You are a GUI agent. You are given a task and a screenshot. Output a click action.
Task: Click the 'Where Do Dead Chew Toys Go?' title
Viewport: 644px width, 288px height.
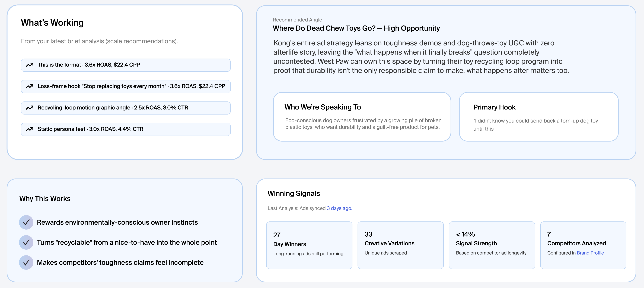pos(356,28)
